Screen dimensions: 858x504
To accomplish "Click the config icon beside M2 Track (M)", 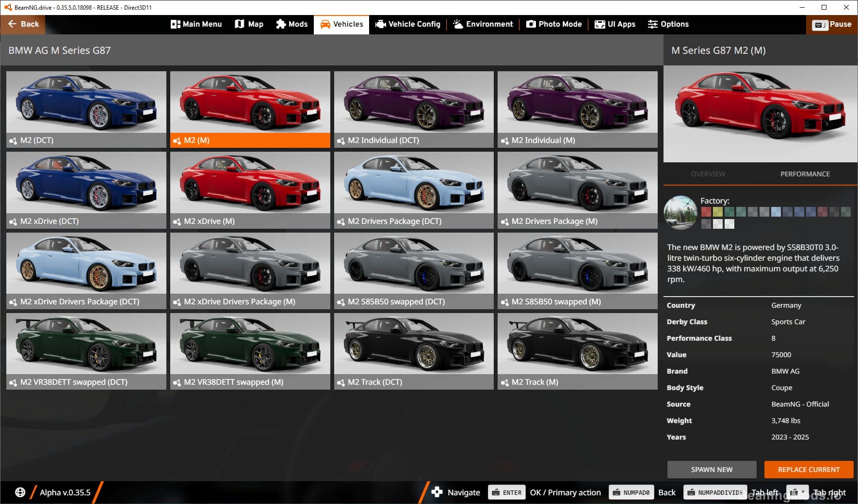I will 505,382.
